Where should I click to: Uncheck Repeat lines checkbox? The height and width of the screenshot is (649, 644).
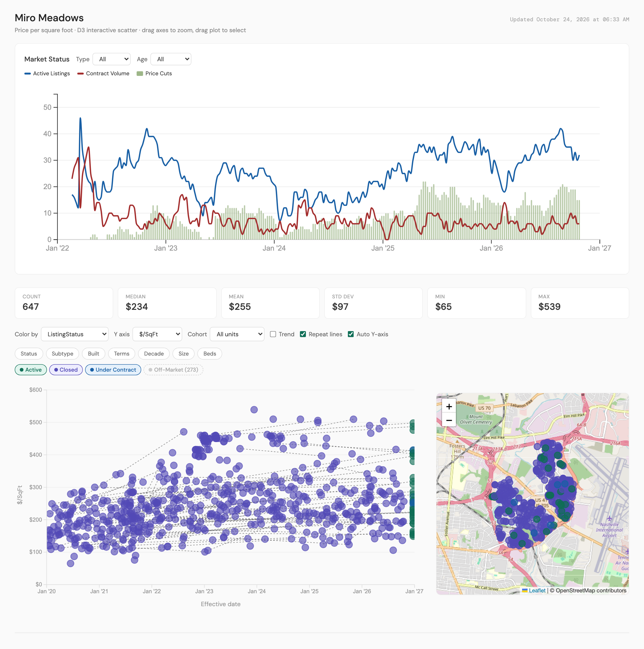pyautogui.click(x=303, y=334)
